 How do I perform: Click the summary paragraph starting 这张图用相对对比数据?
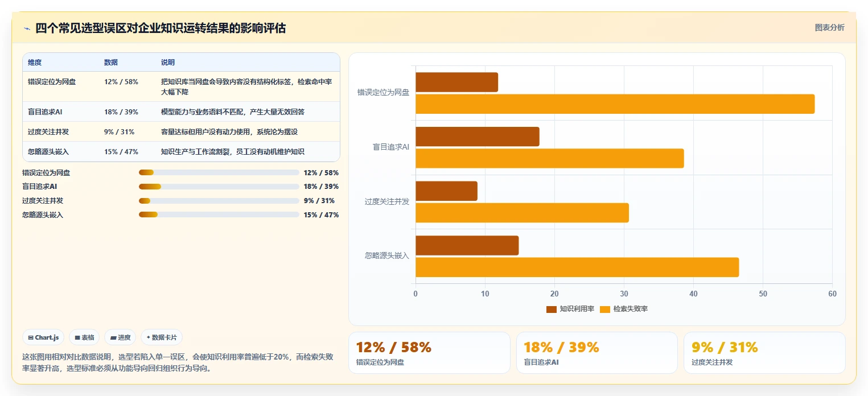[x=178, y=362]
